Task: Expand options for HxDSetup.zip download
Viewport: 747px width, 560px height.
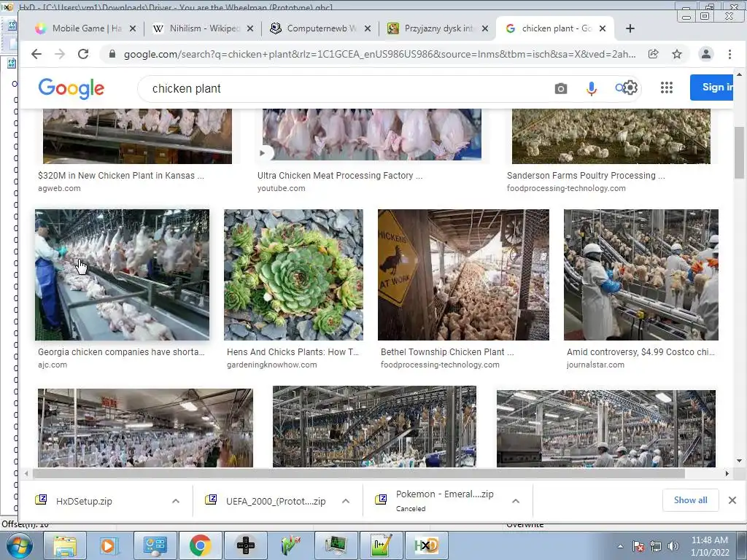Action: [176, 501]
